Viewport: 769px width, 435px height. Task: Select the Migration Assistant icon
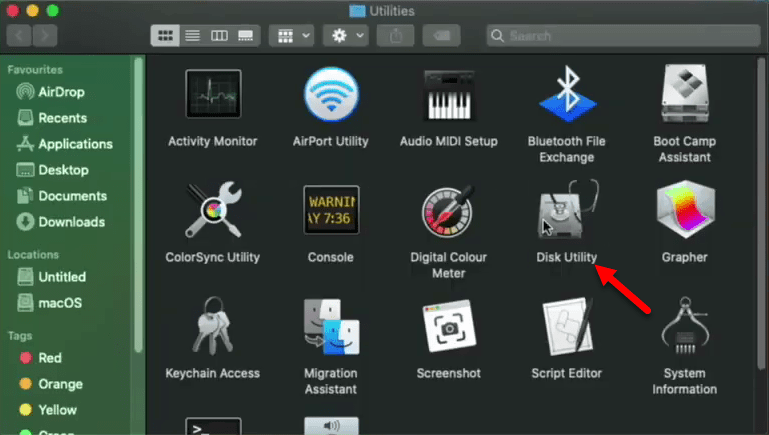pos(332,327)
